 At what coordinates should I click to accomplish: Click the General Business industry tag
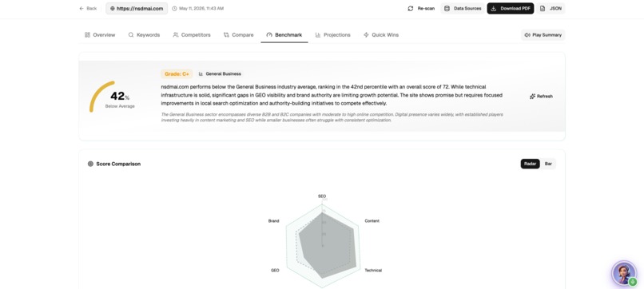click(x=220, y=74)
